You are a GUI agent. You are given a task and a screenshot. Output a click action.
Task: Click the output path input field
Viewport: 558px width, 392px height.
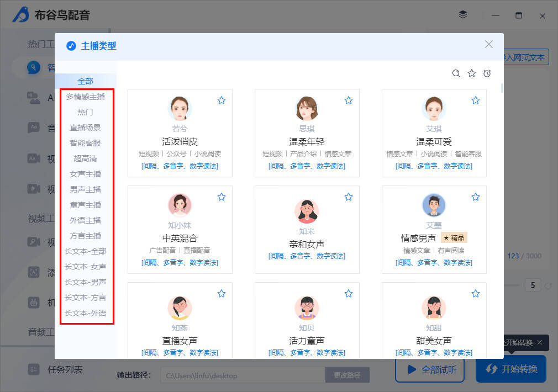tap(243, 375)
